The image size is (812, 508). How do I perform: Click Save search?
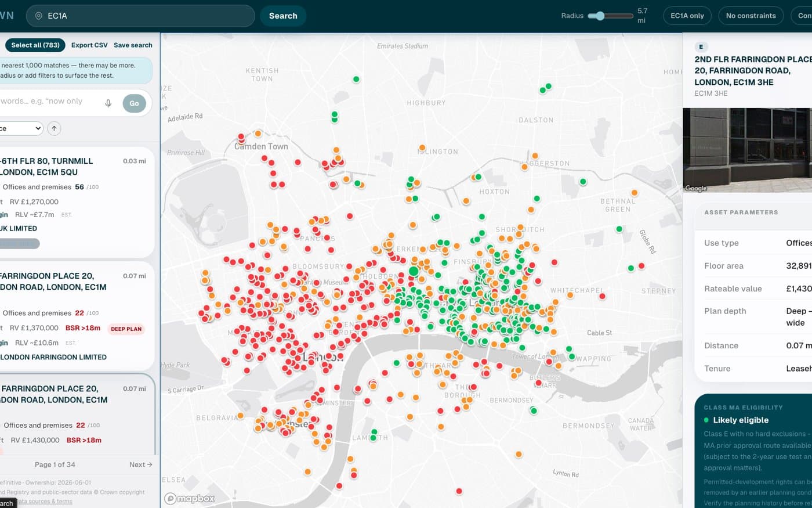(x=133, y=45)
